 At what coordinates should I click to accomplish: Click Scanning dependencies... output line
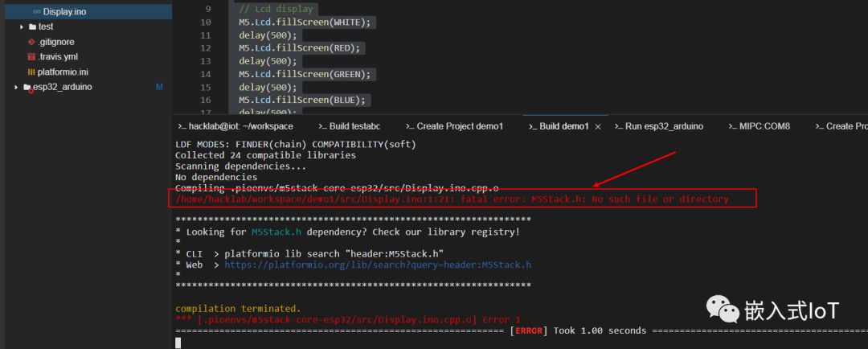(x=241, y=166)
